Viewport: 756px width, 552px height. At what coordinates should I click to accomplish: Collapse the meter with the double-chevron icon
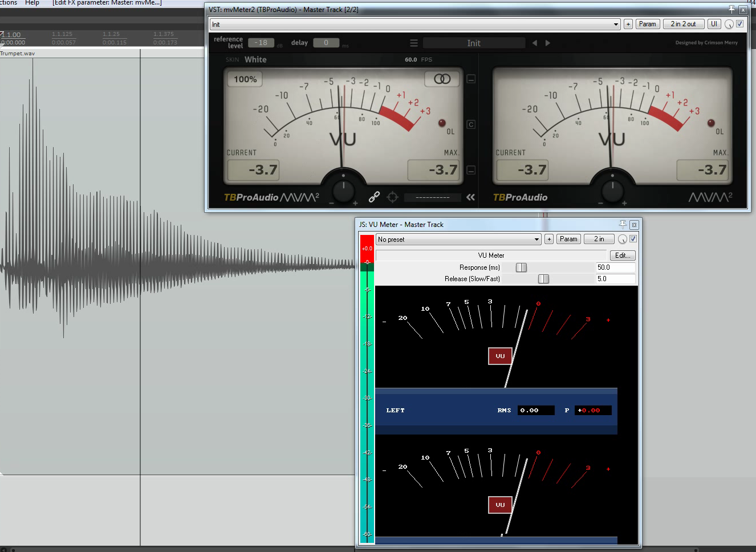pyautogui.click(x=470, y=197)
